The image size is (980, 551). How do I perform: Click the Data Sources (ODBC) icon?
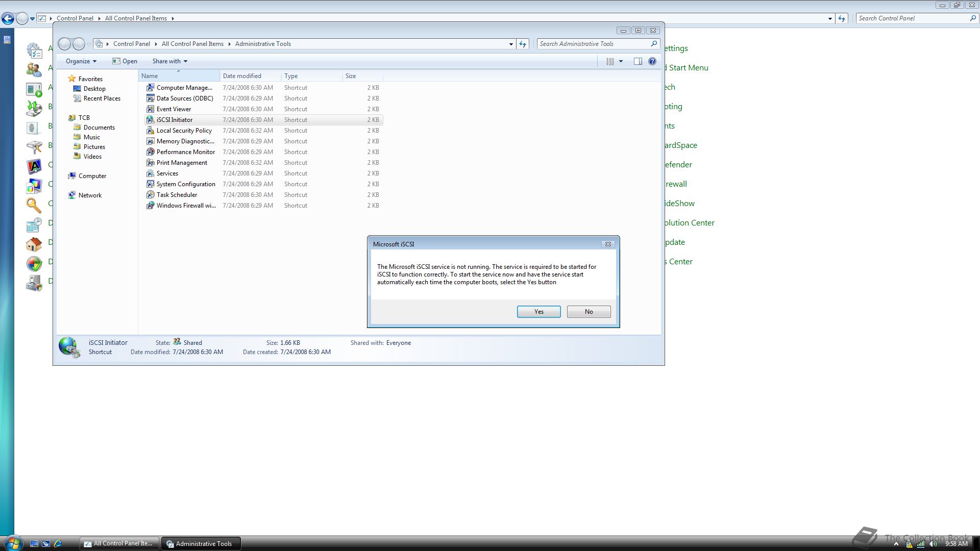[150, 98]
